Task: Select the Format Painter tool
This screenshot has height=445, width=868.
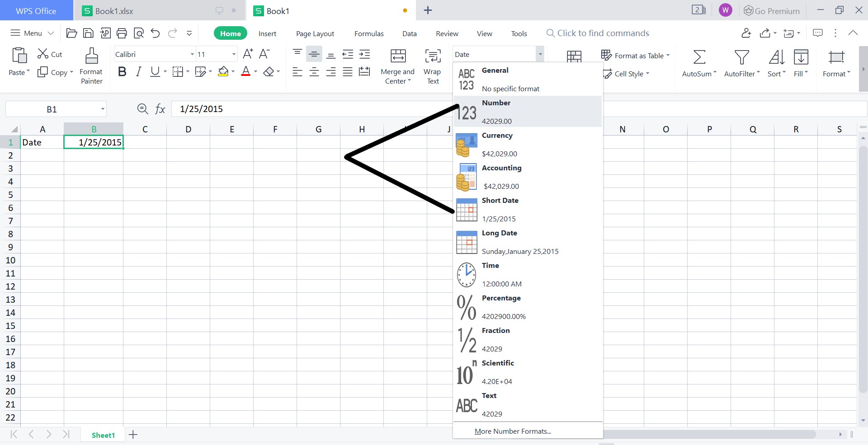Action: click(91, 66)
